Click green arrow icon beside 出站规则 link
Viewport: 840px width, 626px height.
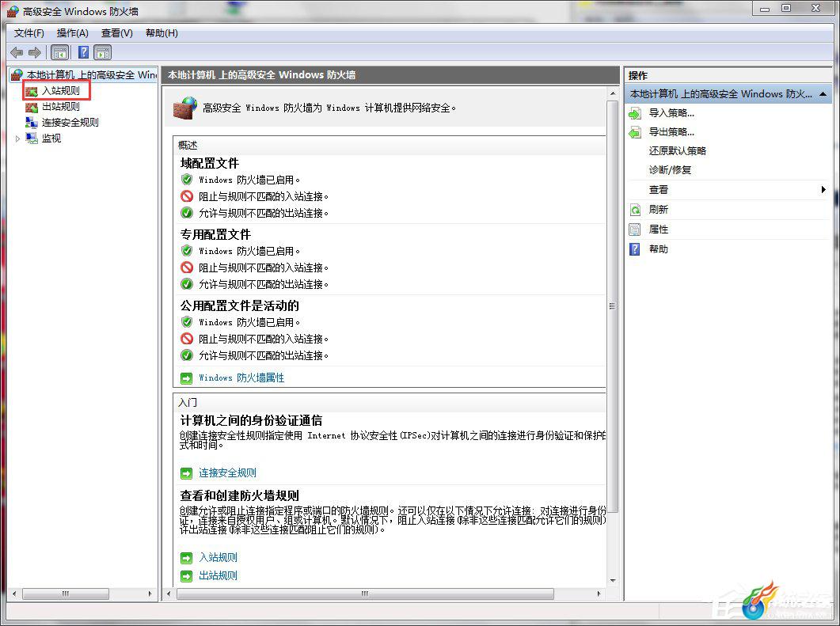[x=186, y=576]
